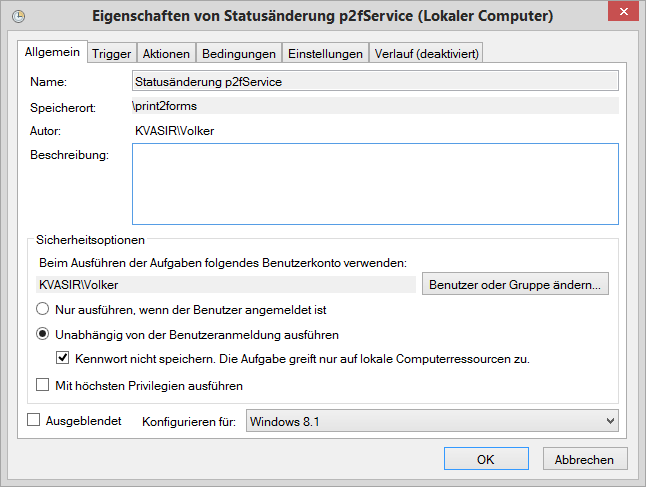The image size is (646, 487).
Task: Switch to the Allgemein tab
Action: click(54, 53)
